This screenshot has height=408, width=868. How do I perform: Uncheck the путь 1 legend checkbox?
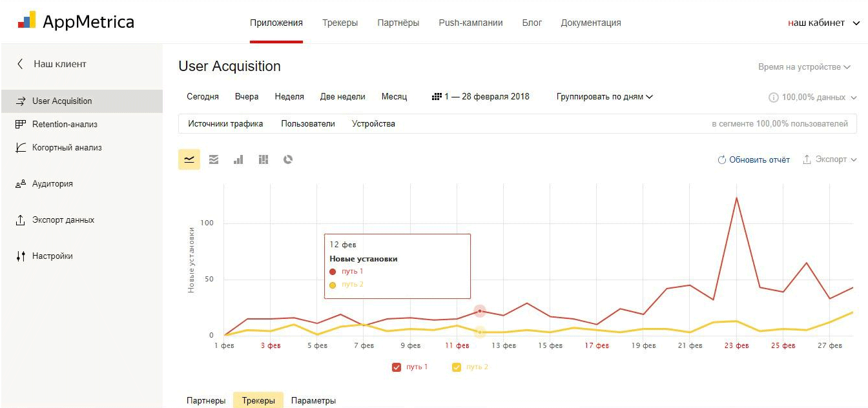pos(397,367)
